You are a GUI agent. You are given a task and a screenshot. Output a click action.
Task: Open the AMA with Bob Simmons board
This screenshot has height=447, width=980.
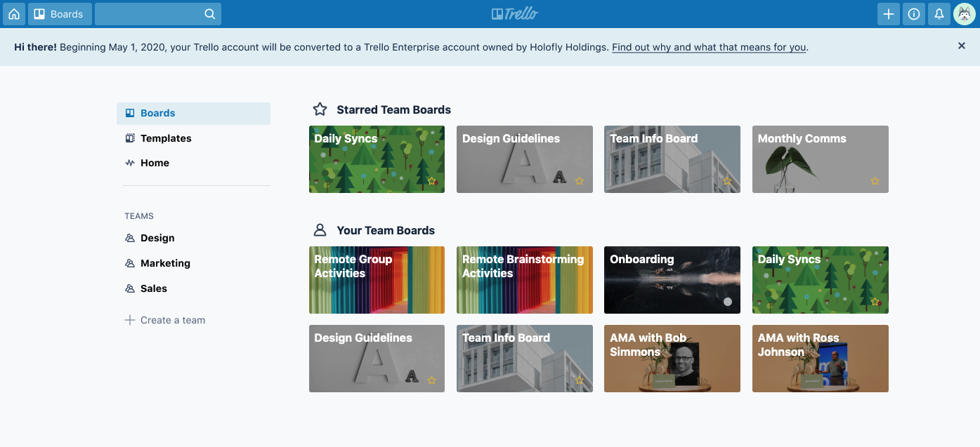672,359
